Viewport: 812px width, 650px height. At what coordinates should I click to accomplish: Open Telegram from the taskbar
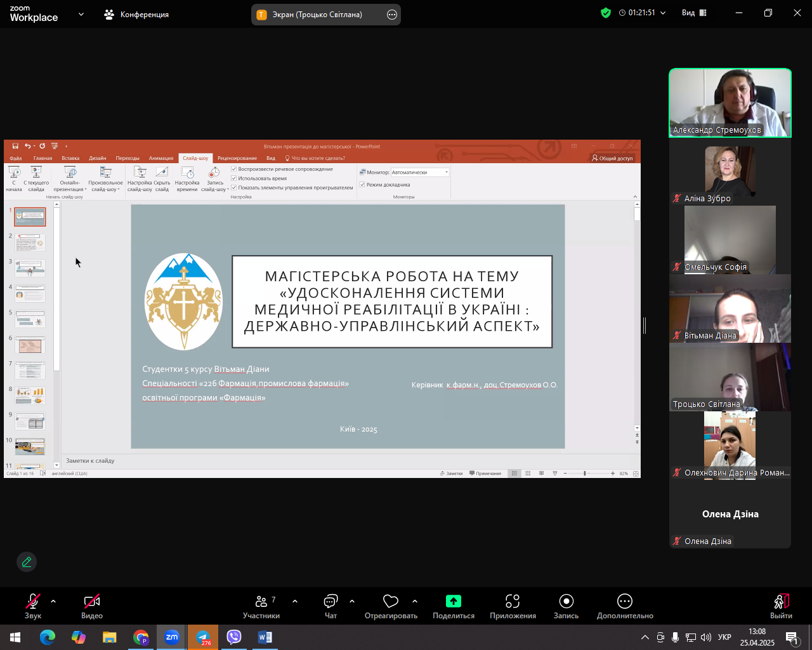click(x=203, y=637)
